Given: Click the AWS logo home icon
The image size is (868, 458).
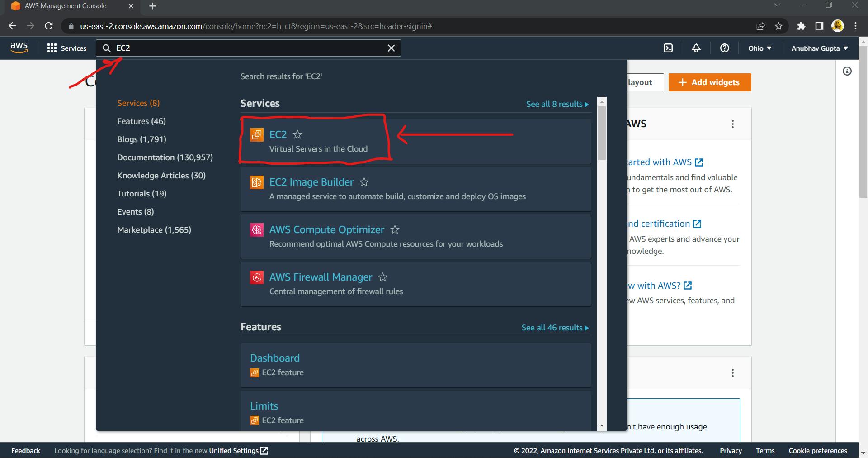Looking at the screenshot, I should click(x=19, y=48).
